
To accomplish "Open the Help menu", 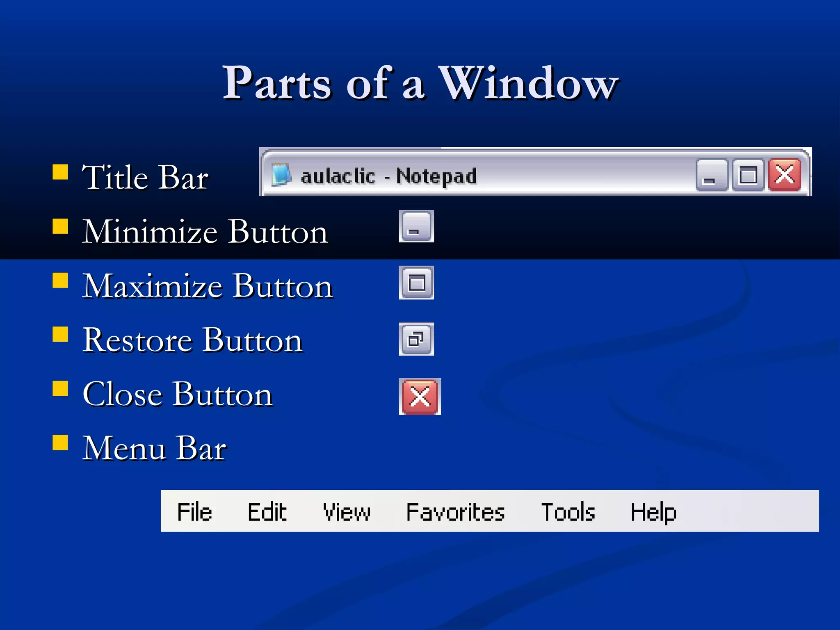I will pyautogui.click(x=653, y=513).
